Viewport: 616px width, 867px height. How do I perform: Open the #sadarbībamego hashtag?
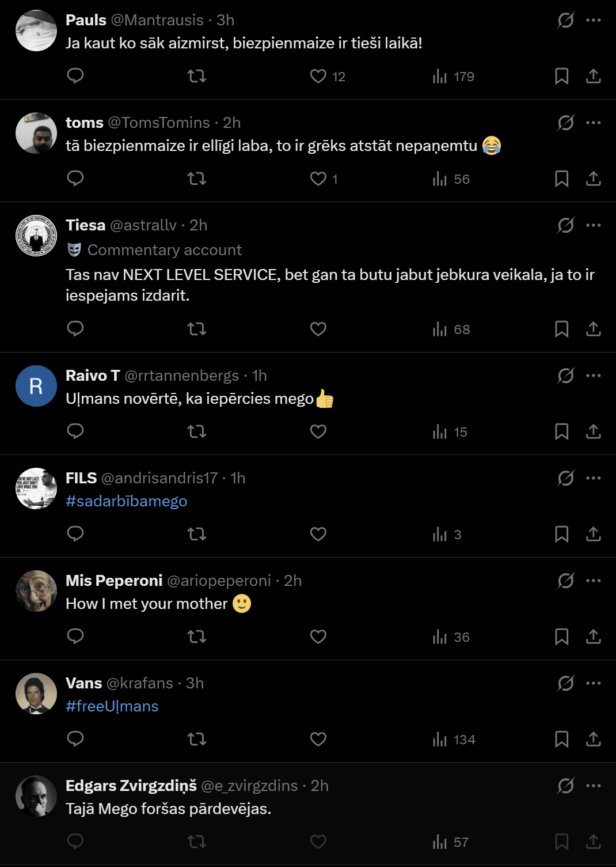coord(127,501)
